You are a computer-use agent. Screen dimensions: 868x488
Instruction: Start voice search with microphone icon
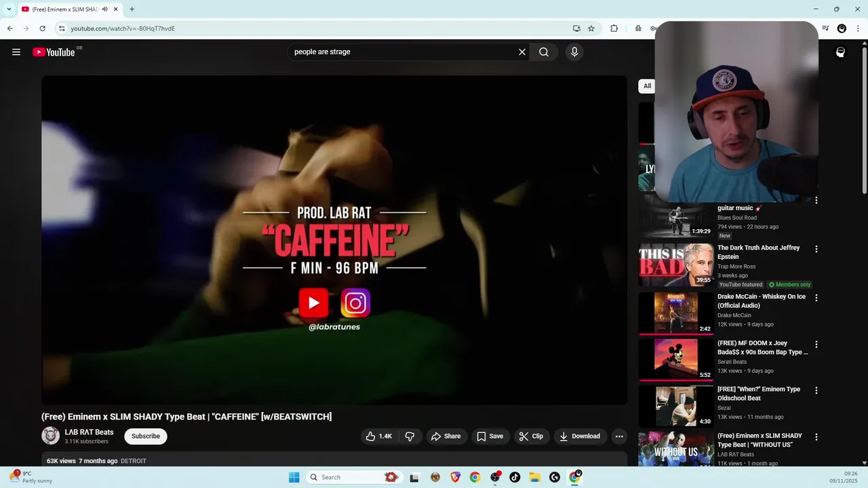(574, 52)
